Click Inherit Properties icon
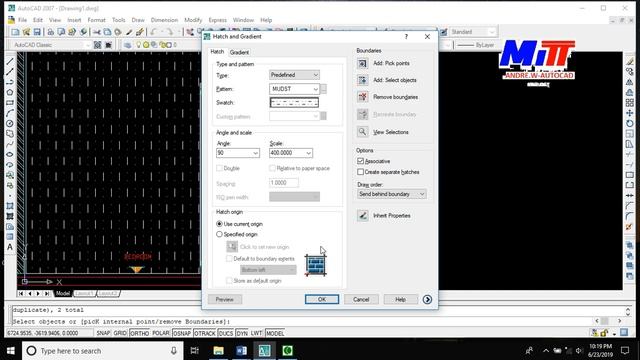Image resolution: width=640 pixels, height=360 pixels. tap(362, 216)
